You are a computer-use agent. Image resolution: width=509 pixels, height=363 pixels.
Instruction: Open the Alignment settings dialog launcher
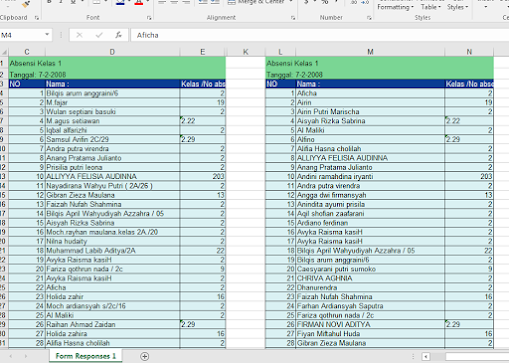click(x=293, y=18)
